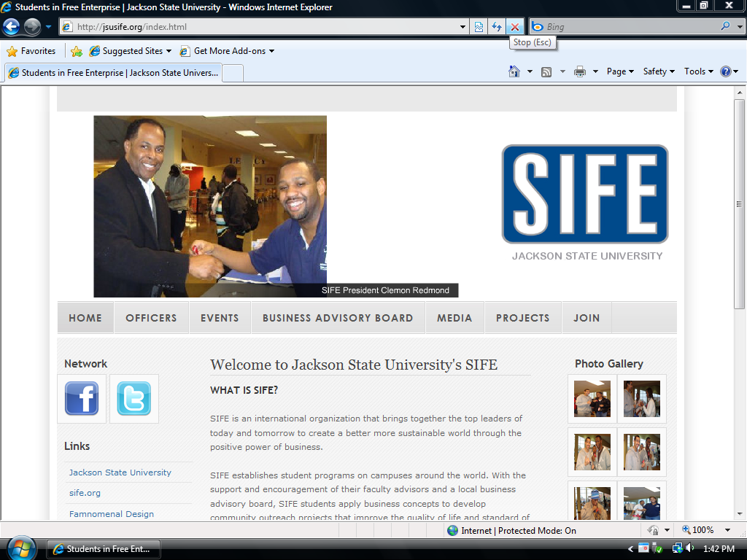Expand the Print options dropdown arrow

click(x=595, y=71)
